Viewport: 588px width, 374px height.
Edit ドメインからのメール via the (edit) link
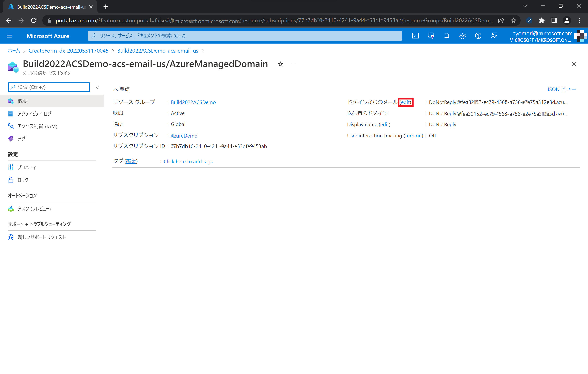click(x=406, y=102)
